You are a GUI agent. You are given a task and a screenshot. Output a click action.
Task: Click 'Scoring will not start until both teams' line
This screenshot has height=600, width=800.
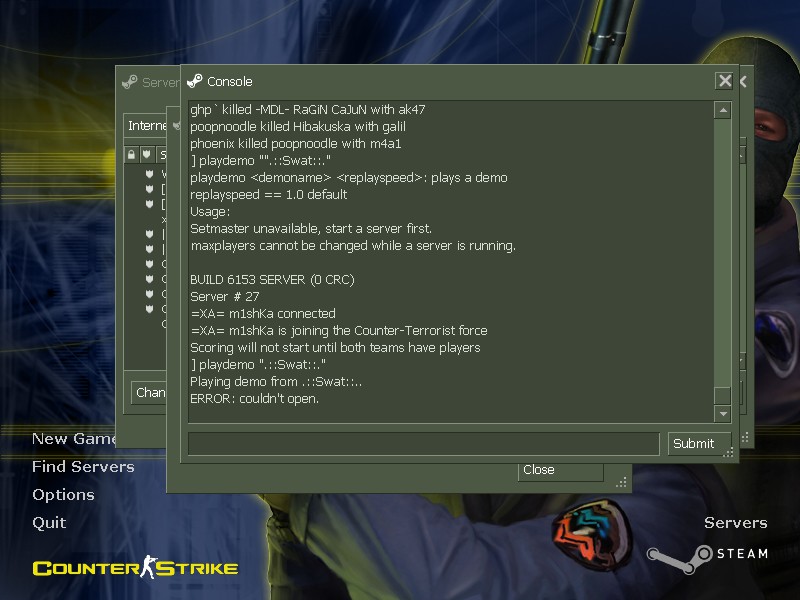click(x=335, y=347)
